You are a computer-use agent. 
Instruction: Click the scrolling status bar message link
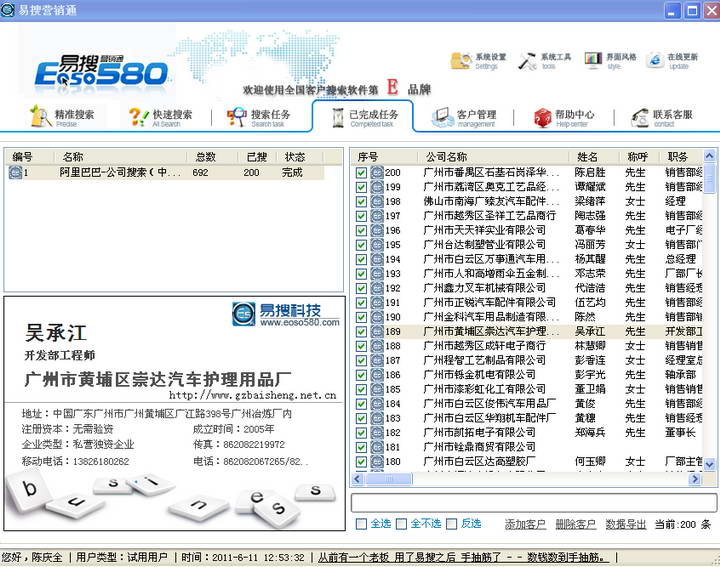(463, 557)
